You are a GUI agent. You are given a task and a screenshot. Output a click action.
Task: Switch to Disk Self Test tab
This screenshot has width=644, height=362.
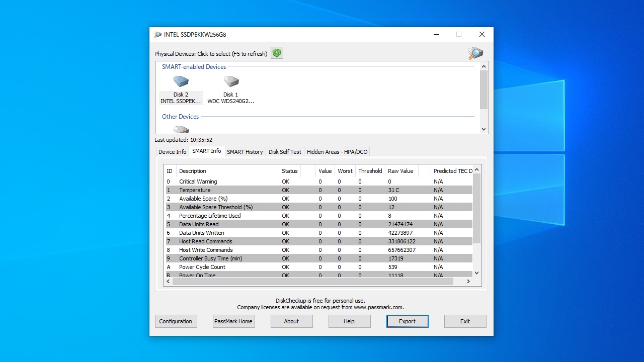[x=285, y=152]
